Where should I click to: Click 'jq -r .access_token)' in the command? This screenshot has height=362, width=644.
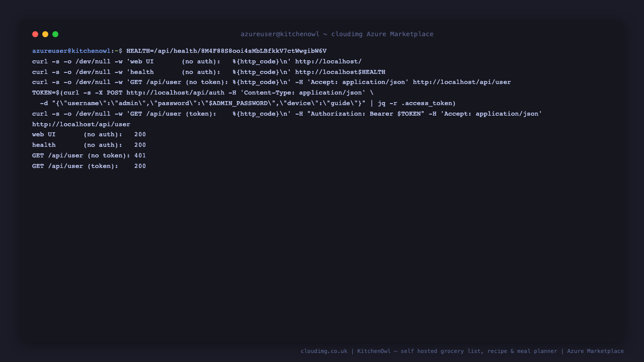point(417,103)
